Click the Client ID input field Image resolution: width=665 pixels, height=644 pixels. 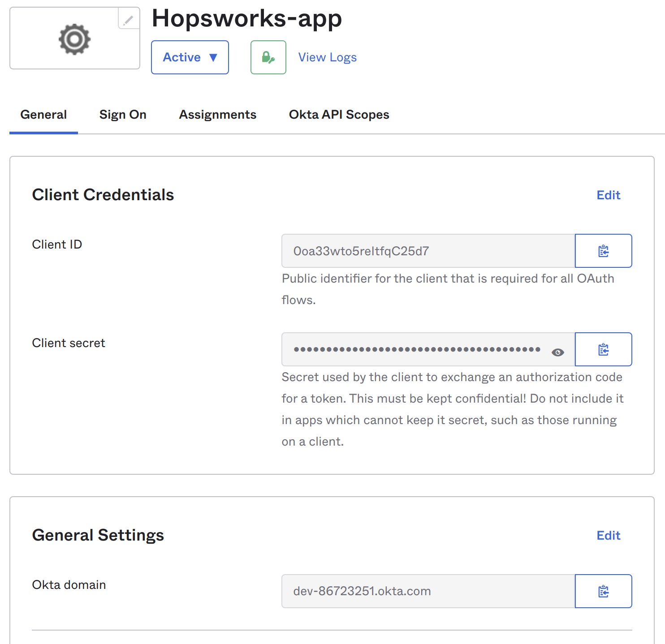(426, 251)
